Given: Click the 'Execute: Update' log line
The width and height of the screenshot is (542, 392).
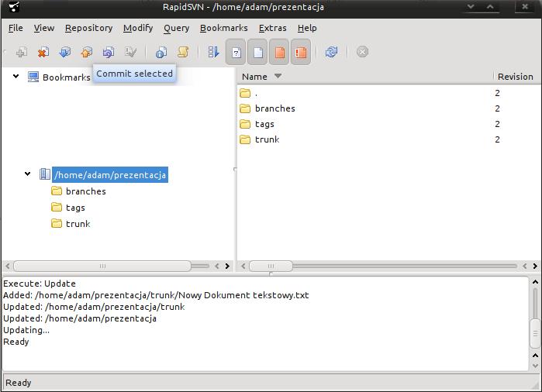Looking at the screenshot, I should pos(40,284).
